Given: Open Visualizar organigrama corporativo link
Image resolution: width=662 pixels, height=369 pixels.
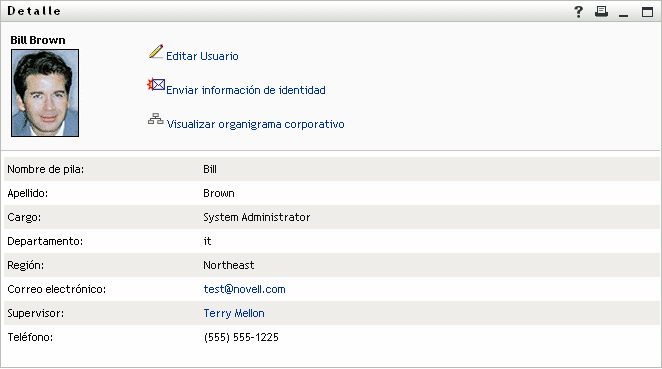Looking at the screenshot, I should pos(255,125).
